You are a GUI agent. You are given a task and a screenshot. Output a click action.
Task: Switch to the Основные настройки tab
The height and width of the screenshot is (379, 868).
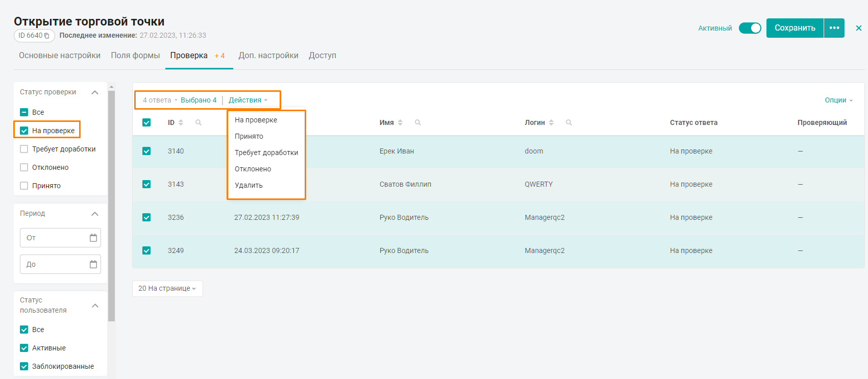pos(60,56)
